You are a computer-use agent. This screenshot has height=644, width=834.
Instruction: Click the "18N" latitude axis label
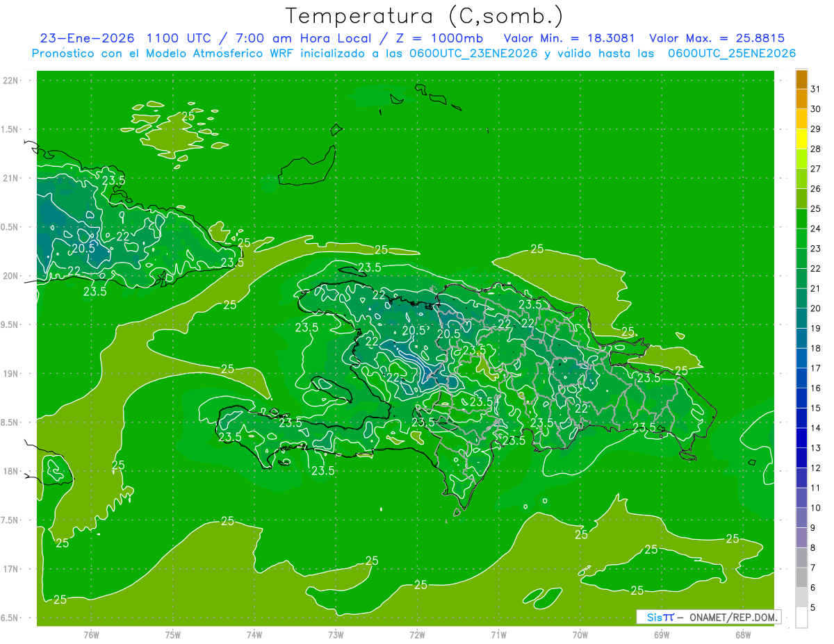(11, 472)
